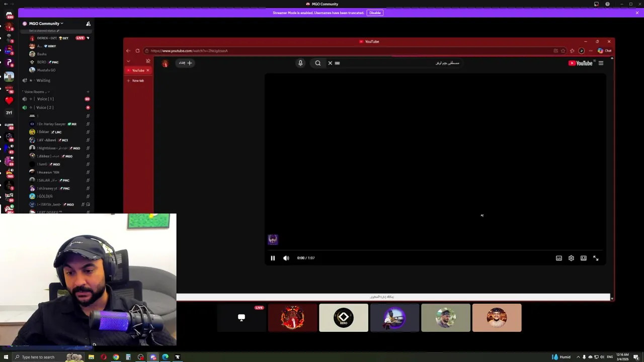644x362 pixels.
Task: Select the LIVE screen share tile
Action: [x=242, y=318]
